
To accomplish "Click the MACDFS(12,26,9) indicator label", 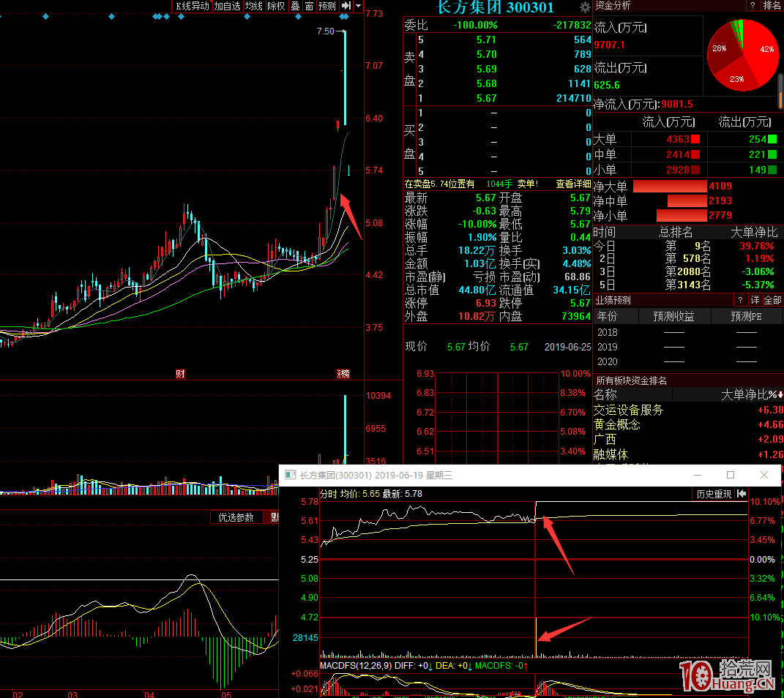I will [356, 666].
